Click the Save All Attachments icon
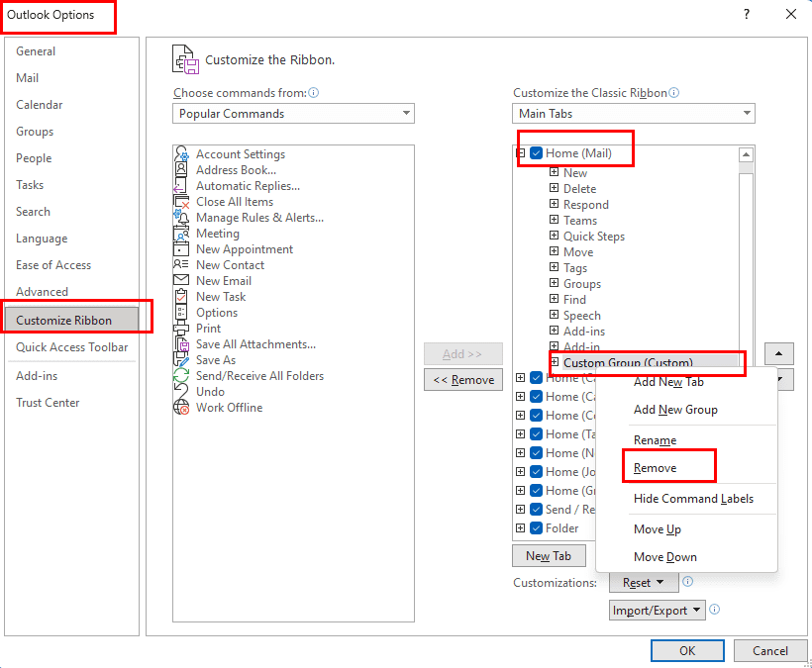812x668 pixels. point(181,344)
